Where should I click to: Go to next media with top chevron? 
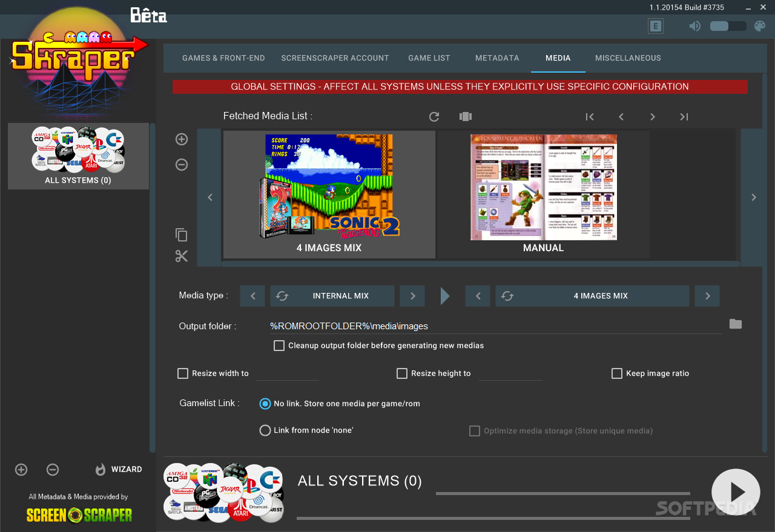[x=653, y=117]
